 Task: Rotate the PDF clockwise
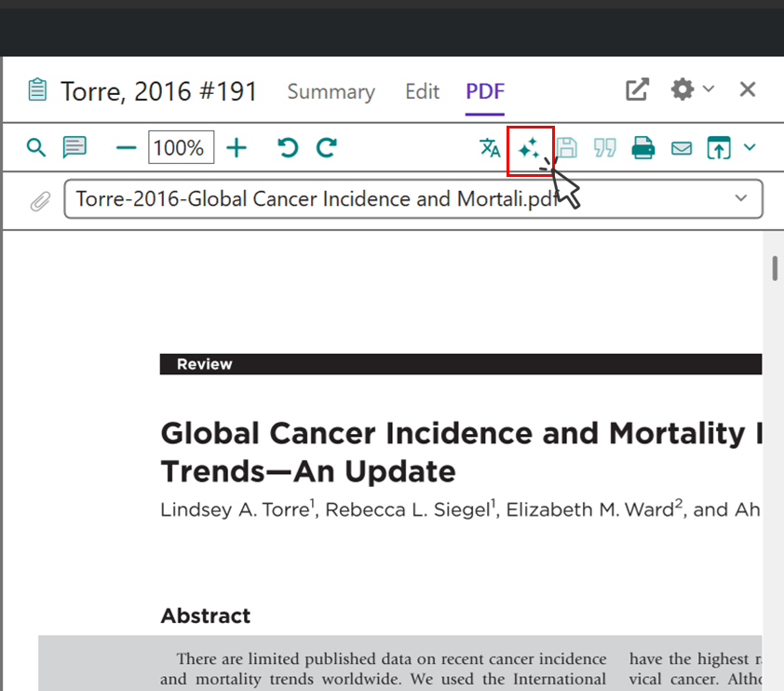point(326,147)
